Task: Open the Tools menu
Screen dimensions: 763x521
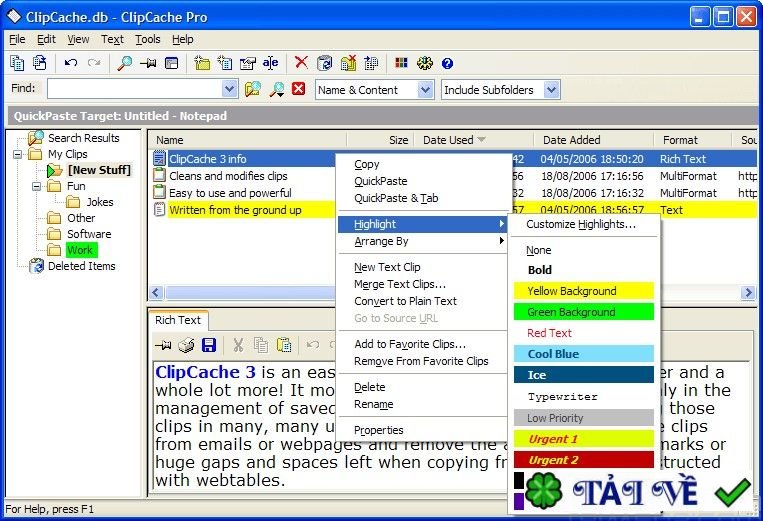Action: coord(147,39)
